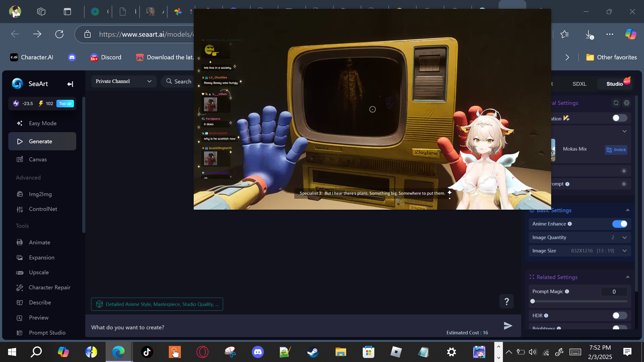Add a prompt with the plus icon
Viewport: 644px width, 362px height.
pyautogui.click(x=624, y=184)
